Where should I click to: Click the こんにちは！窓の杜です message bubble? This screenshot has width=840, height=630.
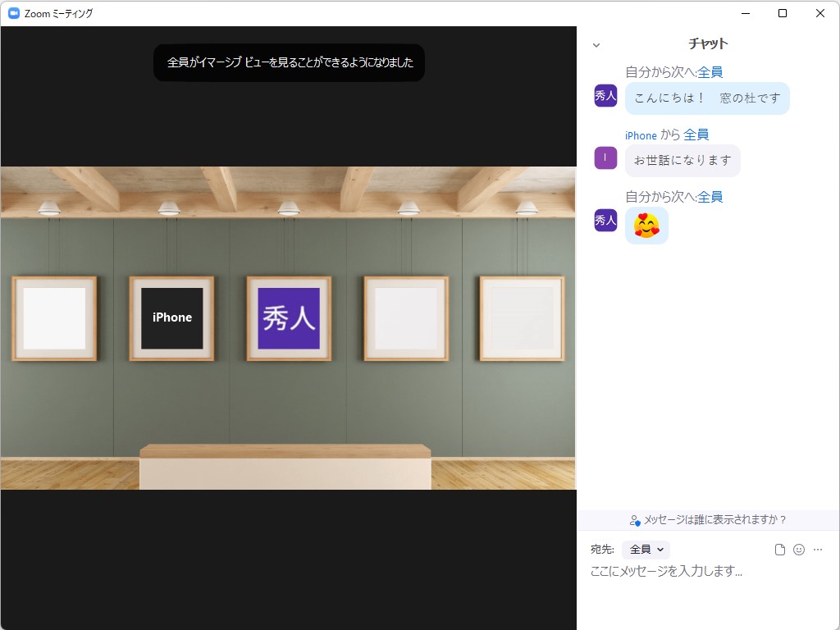tap(707, 98)
